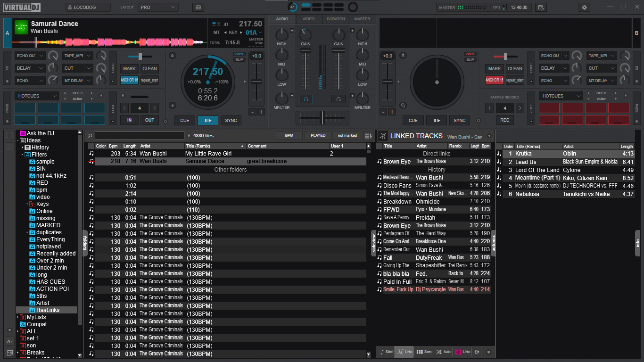Click the minus pitch button on deck A
The width and height of the screenshot is (644, 362).
coord(252,112)
